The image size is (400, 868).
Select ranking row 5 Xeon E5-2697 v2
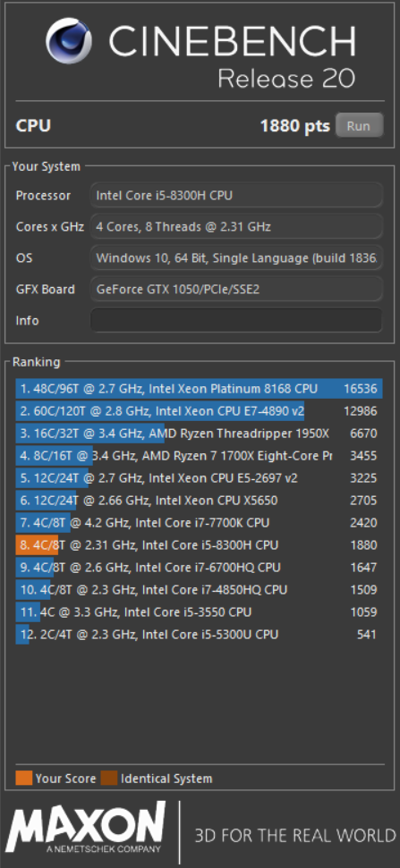(x=199, y=477)
